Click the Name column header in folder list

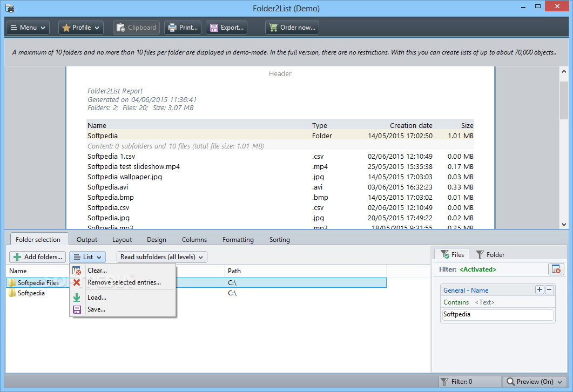18,271
